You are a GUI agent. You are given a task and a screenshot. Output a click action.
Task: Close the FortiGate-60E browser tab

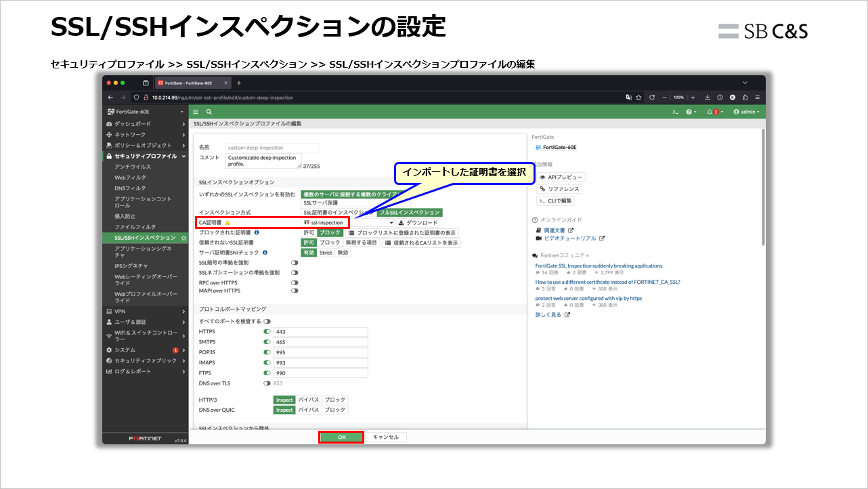[x=226, y=83]
